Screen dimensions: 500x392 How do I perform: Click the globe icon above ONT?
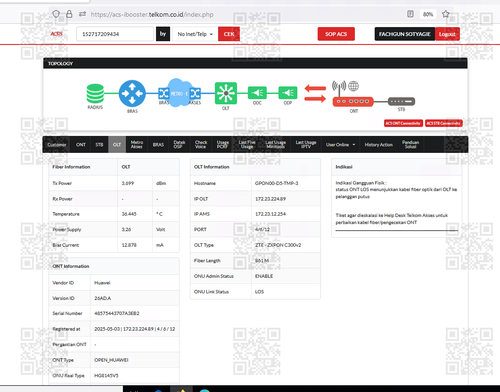(x=354, y=86)
